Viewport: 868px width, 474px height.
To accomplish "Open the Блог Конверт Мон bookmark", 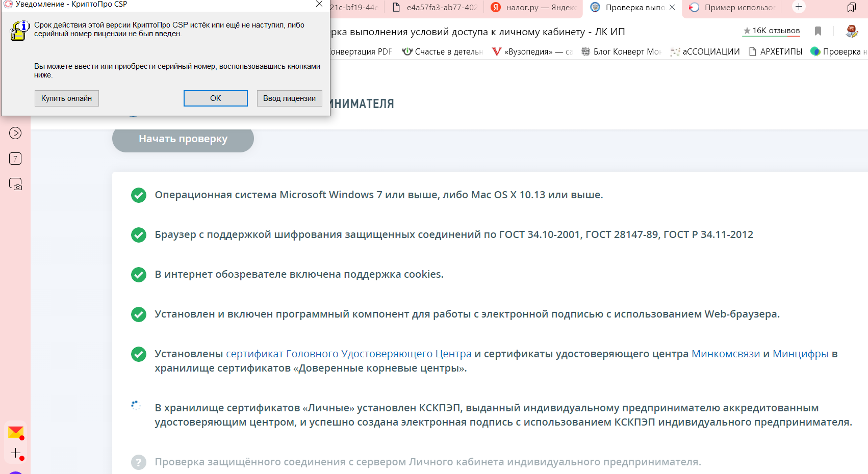I will pyautogui.click(x=621, y=51).
